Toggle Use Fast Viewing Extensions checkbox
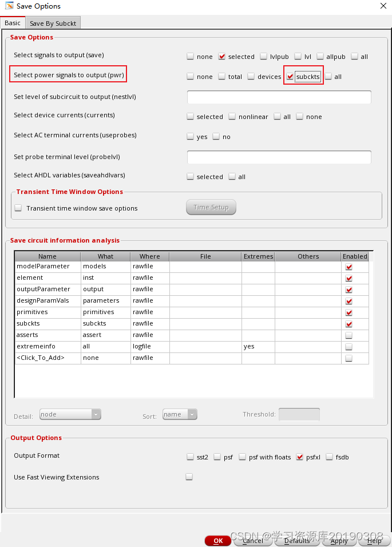392x547 pixels. (189, 477)
